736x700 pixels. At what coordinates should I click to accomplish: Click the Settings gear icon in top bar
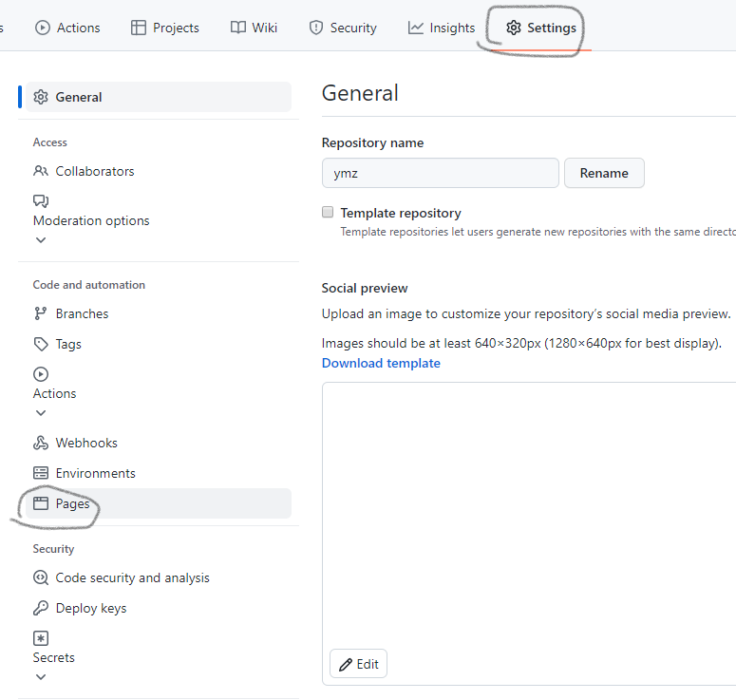coord(514,28)
